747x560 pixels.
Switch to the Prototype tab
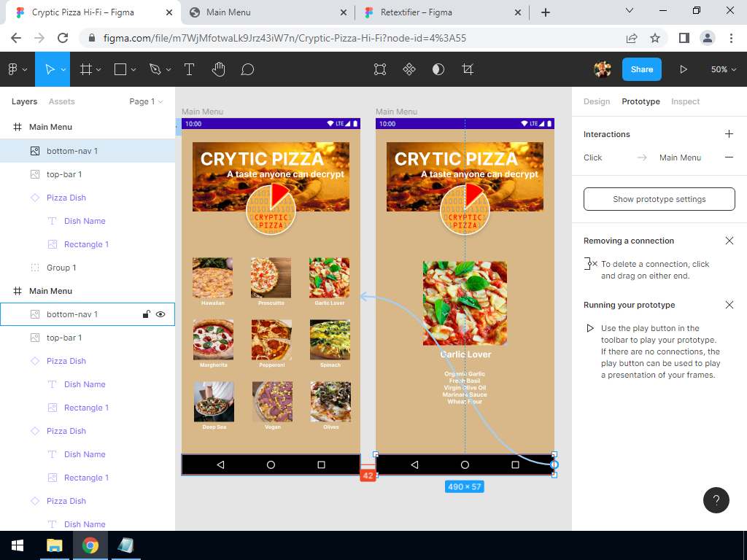(x=640, y=101)
